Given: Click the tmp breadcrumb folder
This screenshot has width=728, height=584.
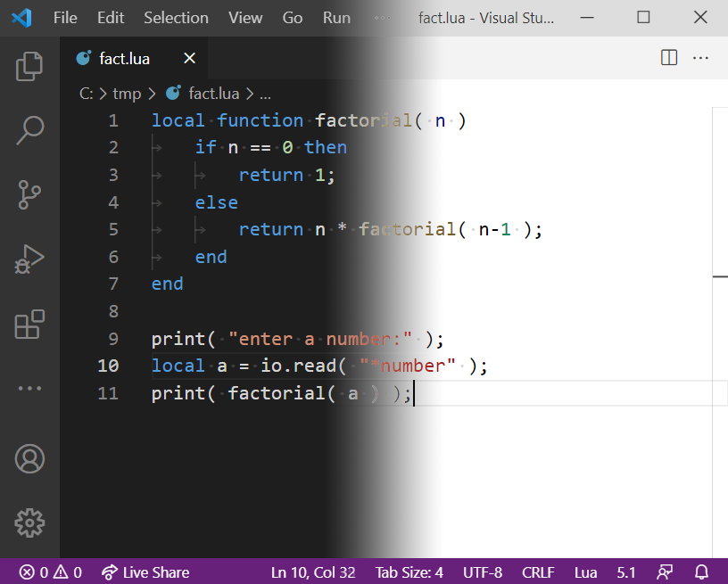Looking at the screenshot, I should click(x=127, y=94).
